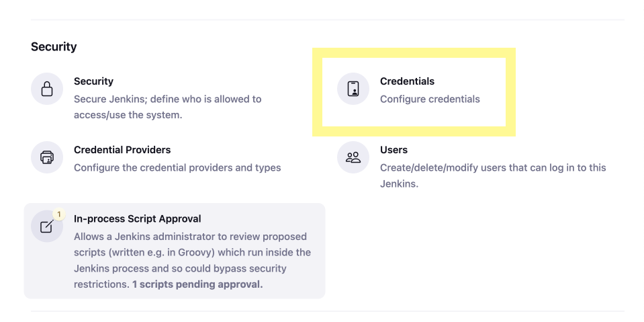This screenshot has width=644, height=322.
Task: Open the Credential Providers title link
Action: 122,150
